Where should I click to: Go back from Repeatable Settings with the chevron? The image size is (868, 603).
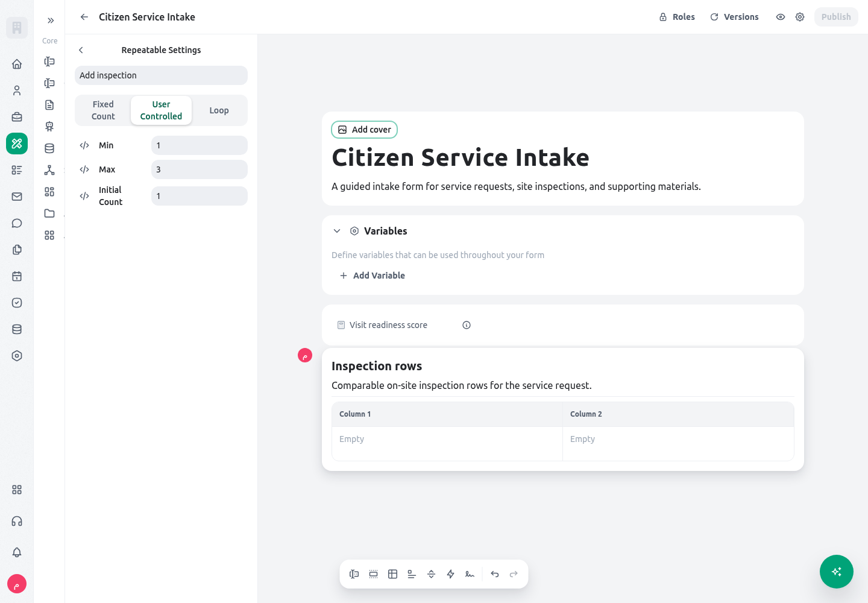(81, 50)
